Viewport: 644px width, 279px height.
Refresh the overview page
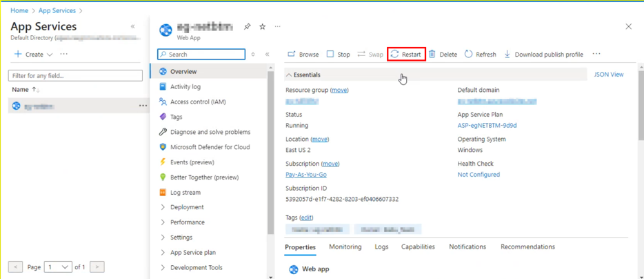[481, 55]
